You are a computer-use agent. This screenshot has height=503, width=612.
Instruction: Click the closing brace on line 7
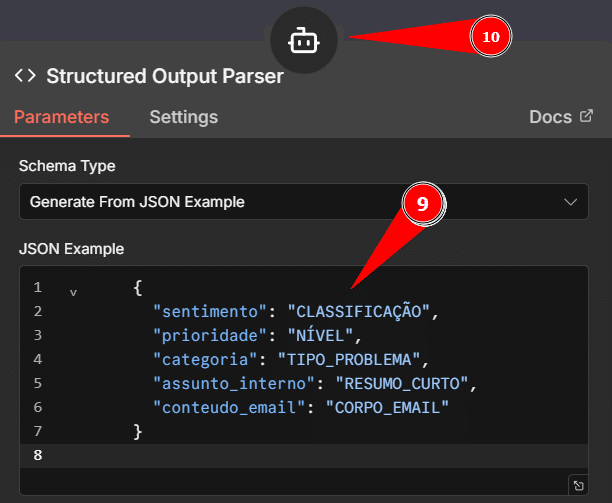(138, 432)
